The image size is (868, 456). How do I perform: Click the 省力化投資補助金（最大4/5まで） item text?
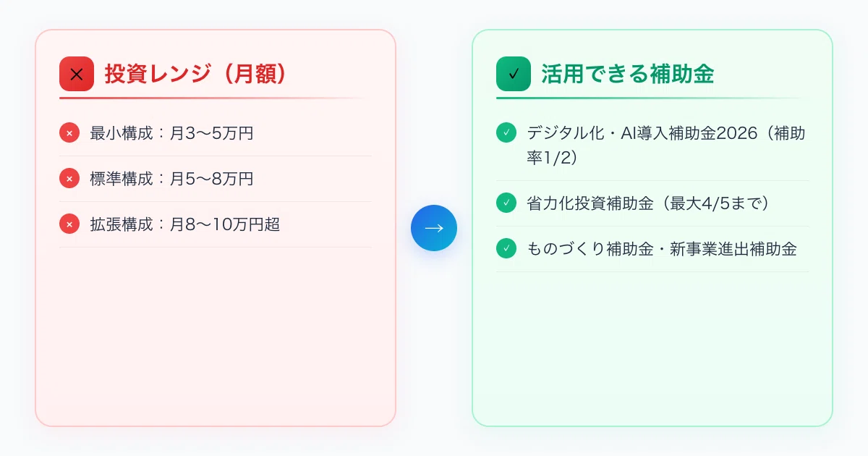649,203
